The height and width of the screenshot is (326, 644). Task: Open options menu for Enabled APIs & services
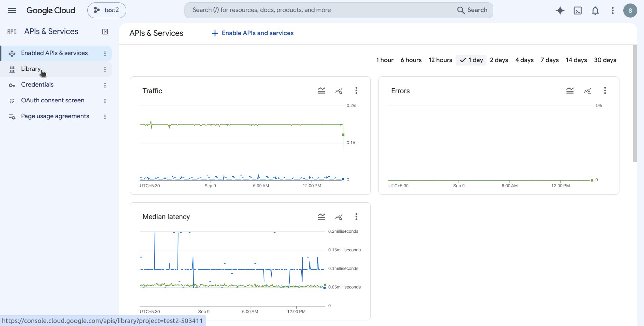point(105,54)
